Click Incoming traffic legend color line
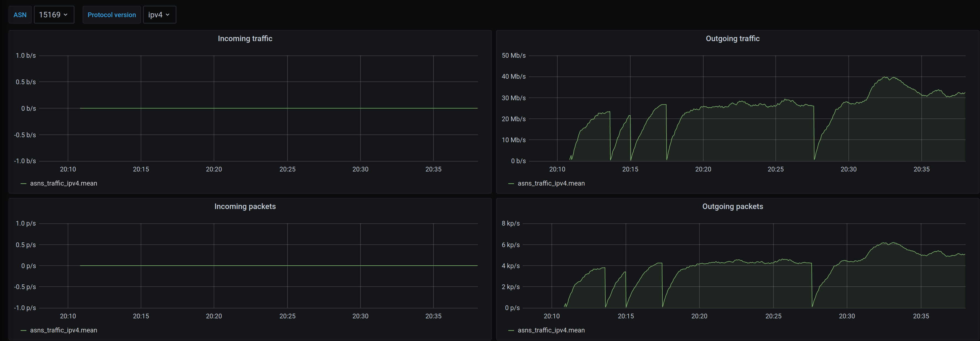 [x=23, y=184]
